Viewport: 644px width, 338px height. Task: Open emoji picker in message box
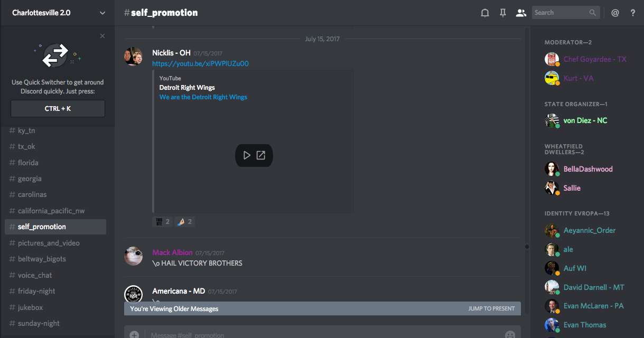click(510, 334)
